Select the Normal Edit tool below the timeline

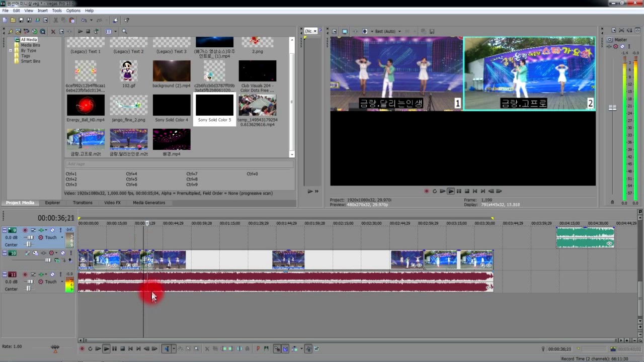click(167, 348)
